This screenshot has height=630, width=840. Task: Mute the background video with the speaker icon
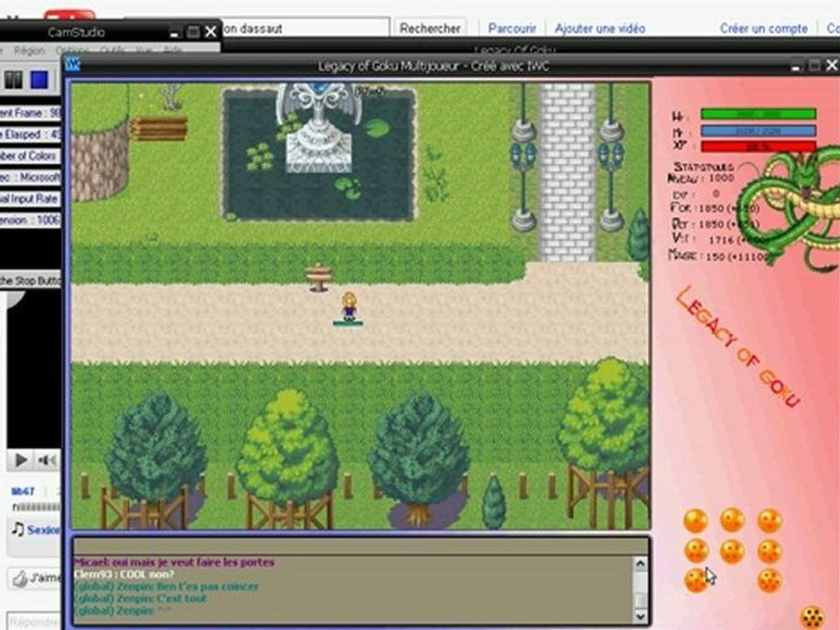point(47,459)
